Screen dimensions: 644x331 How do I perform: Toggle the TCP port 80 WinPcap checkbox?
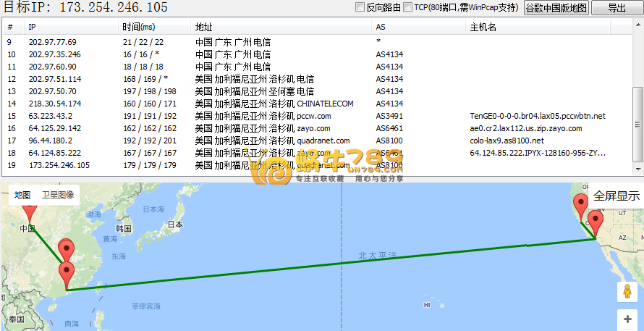407,7
